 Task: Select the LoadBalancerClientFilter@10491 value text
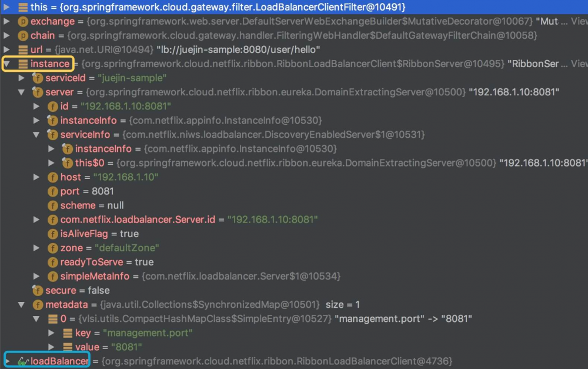[232, 7]
